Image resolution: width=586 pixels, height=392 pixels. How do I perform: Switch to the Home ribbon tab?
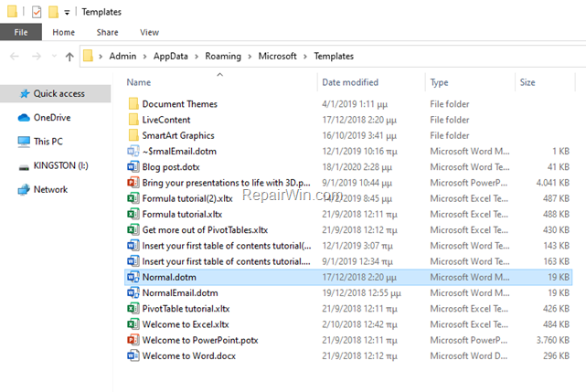(63, 33)
